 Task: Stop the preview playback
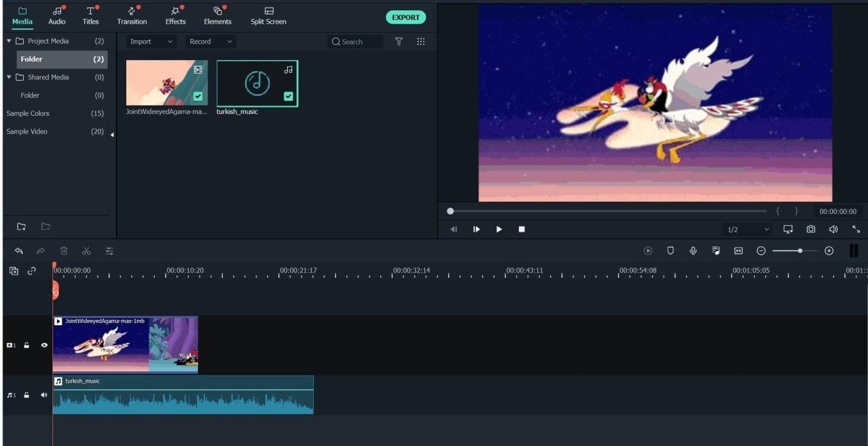[521, 229]
